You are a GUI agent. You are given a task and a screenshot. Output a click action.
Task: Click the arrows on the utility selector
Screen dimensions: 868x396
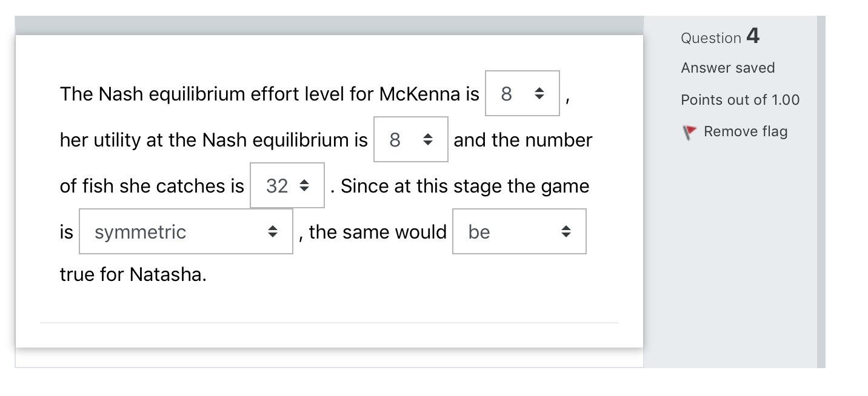[427, 140]
